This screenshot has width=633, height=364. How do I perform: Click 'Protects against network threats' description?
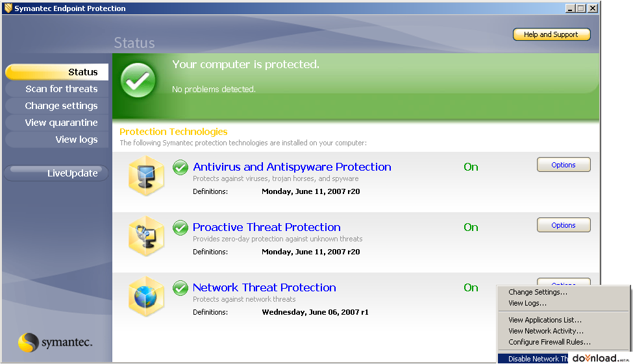[244, 299]
